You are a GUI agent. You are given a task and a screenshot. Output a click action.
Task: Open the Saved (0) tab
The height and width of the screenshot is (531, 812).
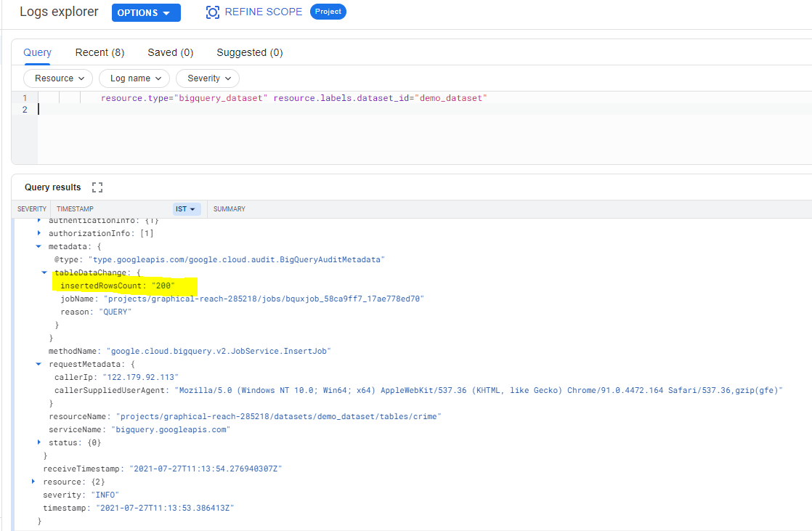pyautogui.click(x=170, y=52)
